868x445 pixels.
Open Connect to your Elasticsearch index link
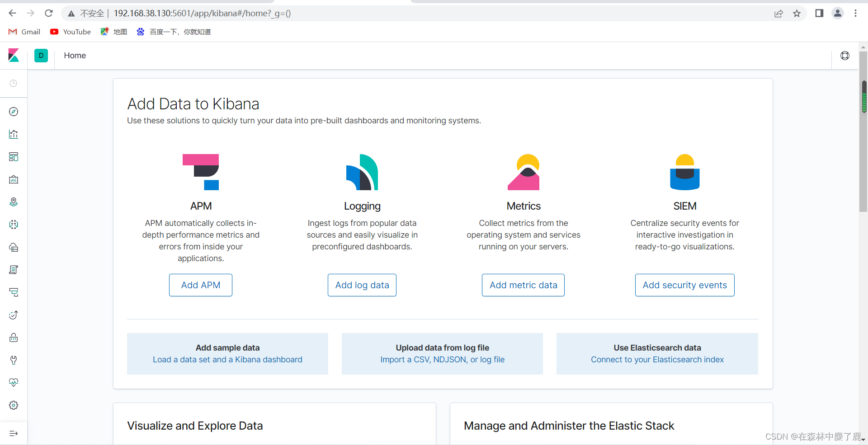(657, 360)
